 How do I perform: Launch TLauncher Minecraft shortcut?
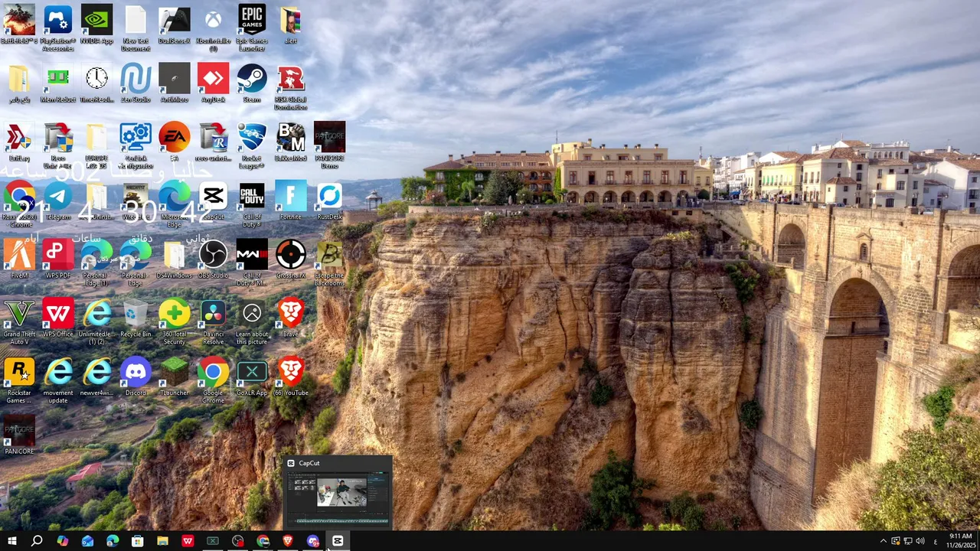[x=175, y=377]
